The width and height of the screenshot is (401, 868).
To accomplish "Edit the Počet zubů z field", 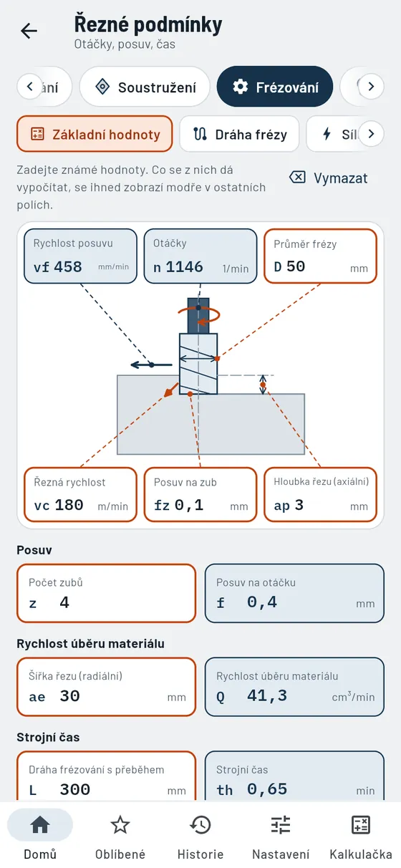I will point(106,593).
